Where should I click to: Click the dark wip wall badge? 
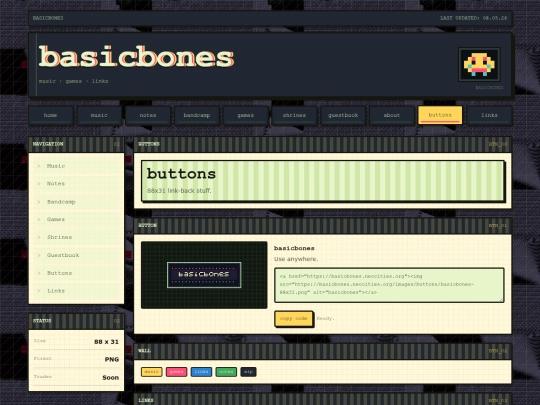click(x=248, y=372)
